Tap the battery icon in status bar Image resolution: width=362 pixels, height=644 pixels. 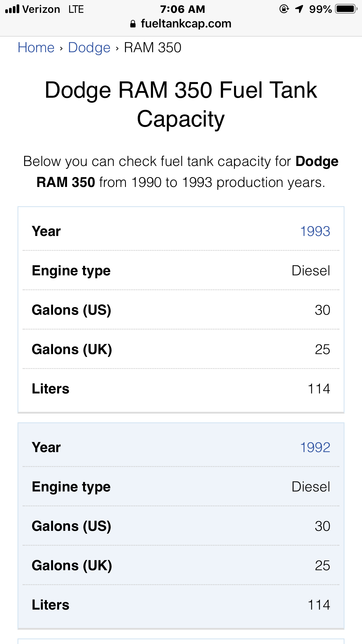(346, 9)
